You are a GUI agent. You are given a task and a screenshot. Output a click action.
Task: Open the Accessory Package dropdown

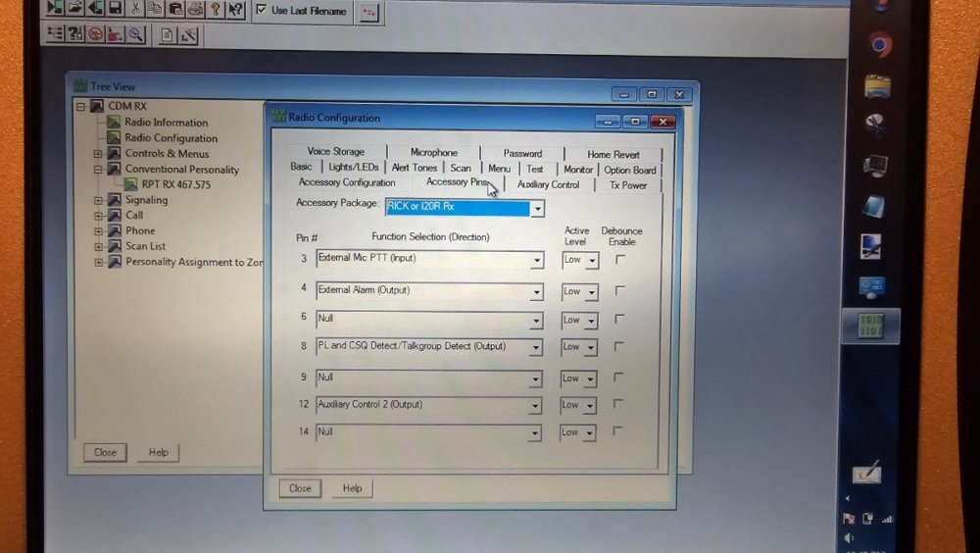[x=537, y=209]
